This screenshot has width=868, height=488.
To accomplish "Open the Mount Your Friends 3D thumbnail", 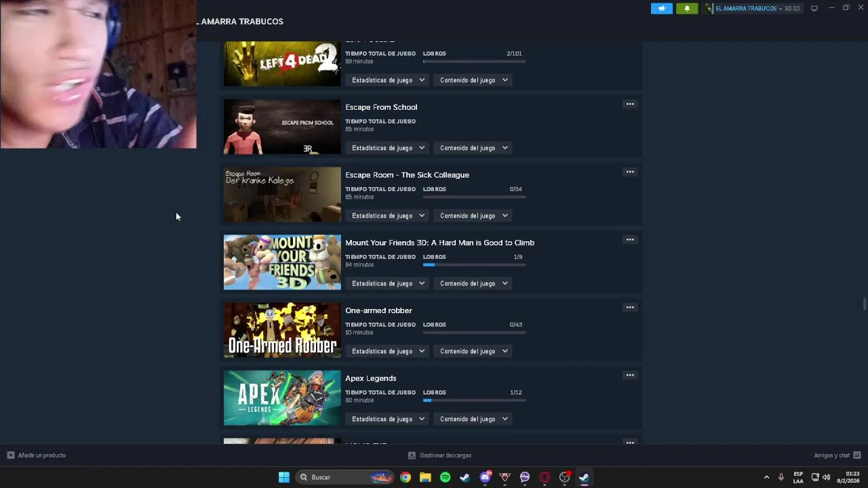I will click(282, 262).
